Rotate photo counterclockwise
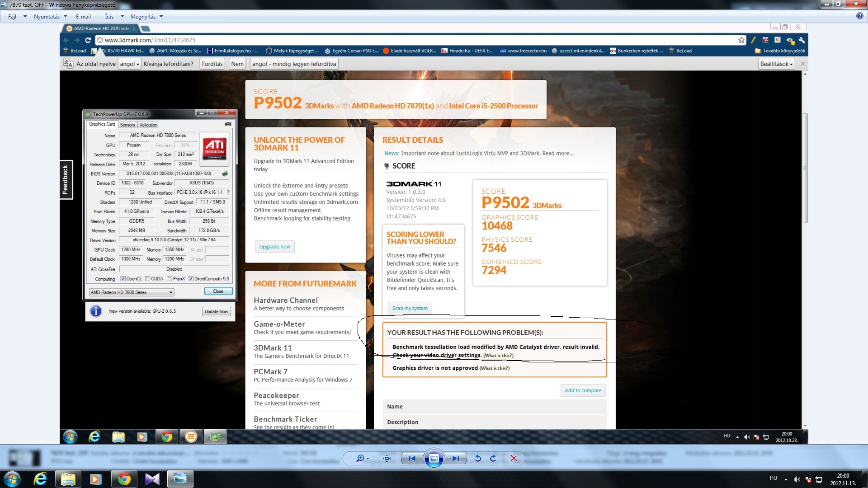This screenshot has width=868, height=488. [x=477, y=458]
